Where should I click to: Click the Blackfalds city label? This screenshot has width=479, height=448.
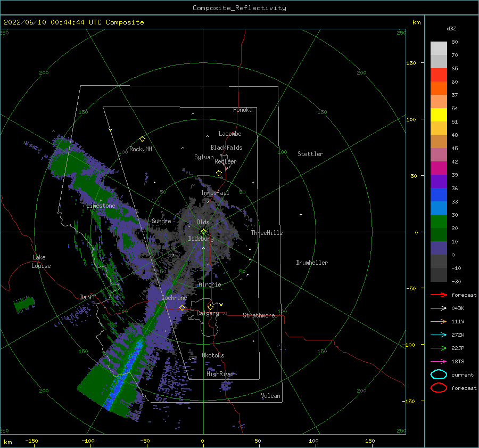point(226,148)
